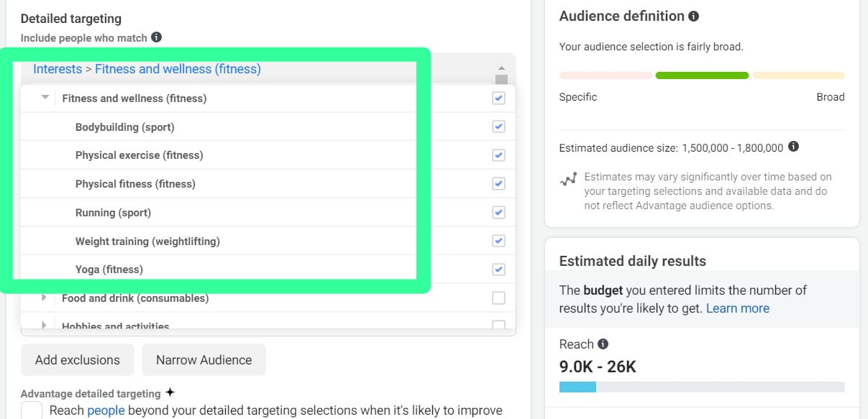This screenshot has width=868, height=419.
Task: Expand the Food and drink category
Action: [45, 298]
